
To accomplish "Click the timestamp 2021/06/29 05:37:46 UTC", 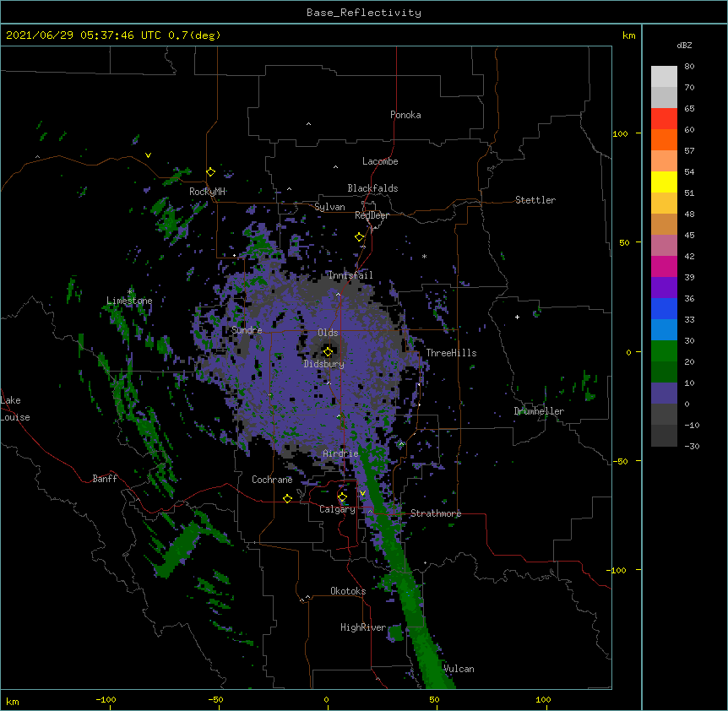I will pos(84,35).
